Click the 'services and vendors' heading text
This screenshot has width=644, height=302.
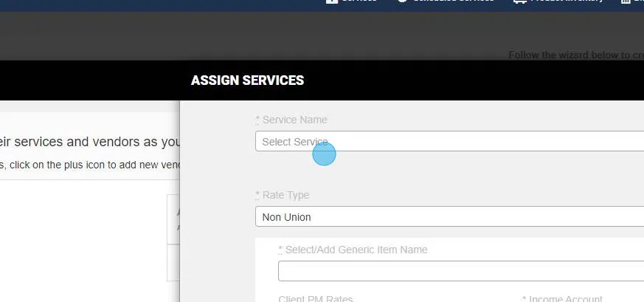pyautogui.click(x=89, y=141)
